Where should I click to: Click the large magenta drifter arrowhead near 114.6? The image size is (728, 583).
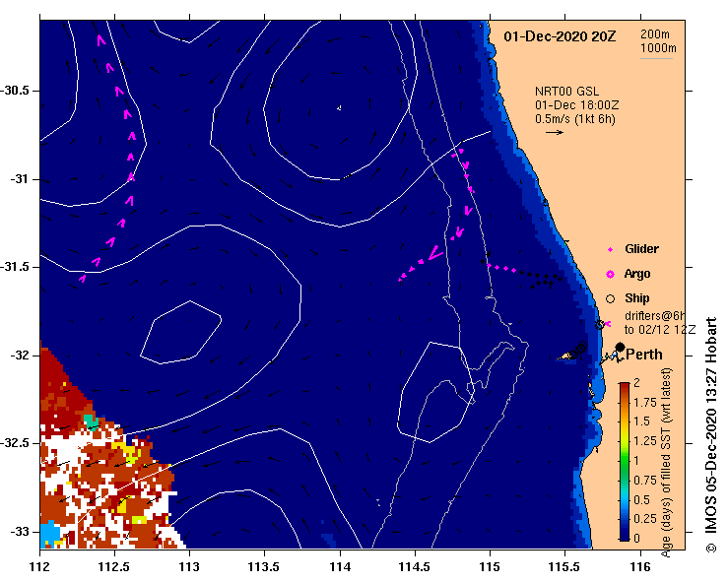(435, 253)
